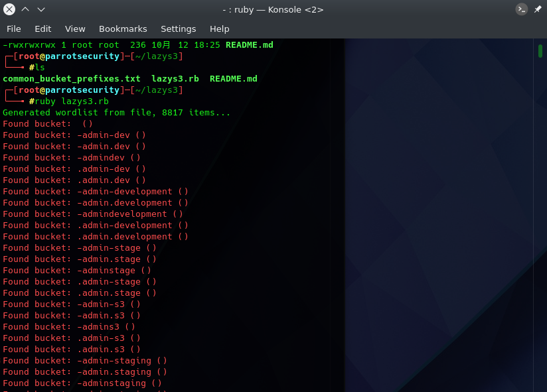Click lazys3.rb in the ls output

pyautogui.click(x=175, y=79)
